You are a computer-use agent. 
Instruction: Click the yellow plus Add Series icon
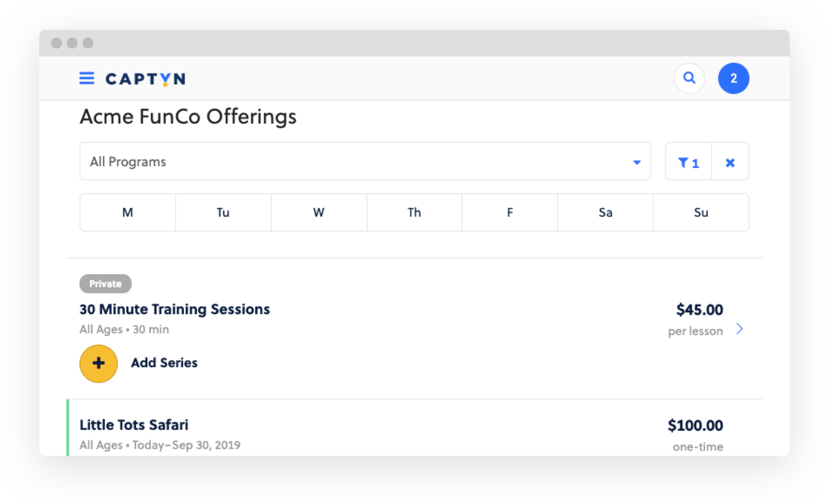pyautogui.click(x=99, y=363)
